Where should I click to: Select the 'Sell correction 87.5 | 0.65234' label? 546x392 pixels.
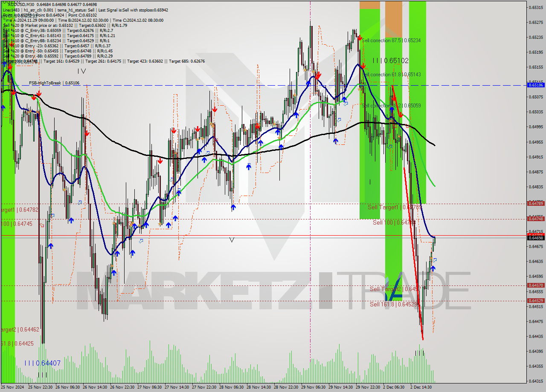click(391, 40)
